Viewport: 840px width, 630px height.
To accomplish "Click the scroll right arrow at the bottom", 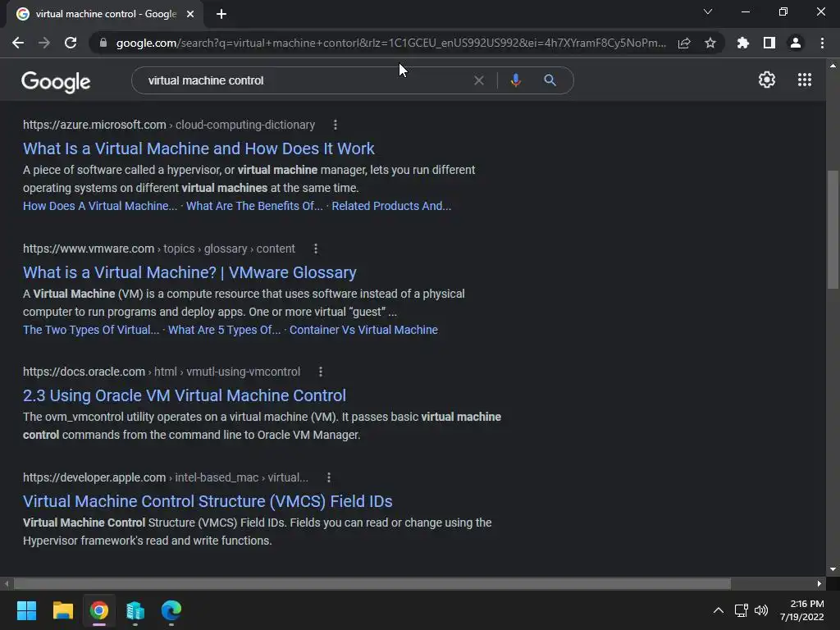I will 819,583.
